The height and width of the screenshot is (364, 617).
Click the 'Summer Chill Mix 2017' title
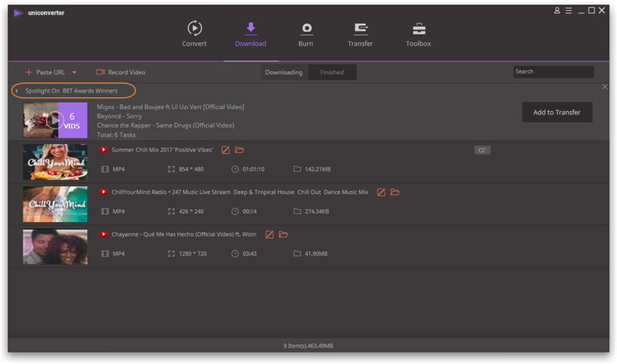pos(162,150)
